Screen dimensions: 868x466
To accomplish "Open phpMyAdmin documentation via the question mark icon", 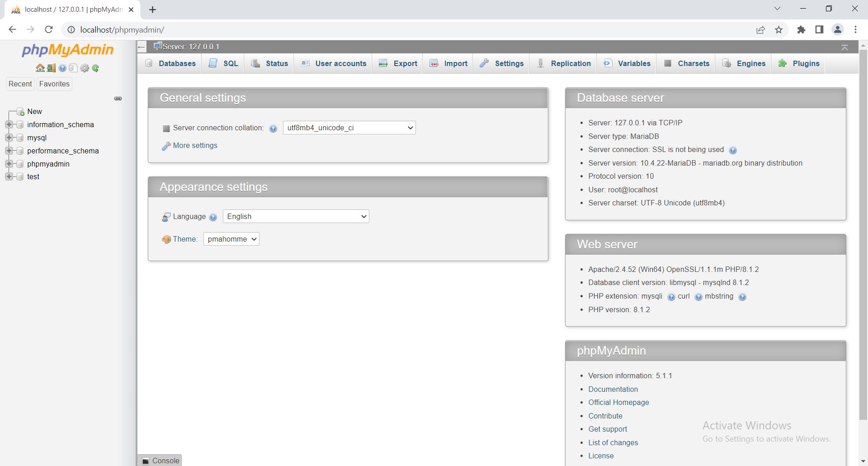I will (x=62, y=68).
